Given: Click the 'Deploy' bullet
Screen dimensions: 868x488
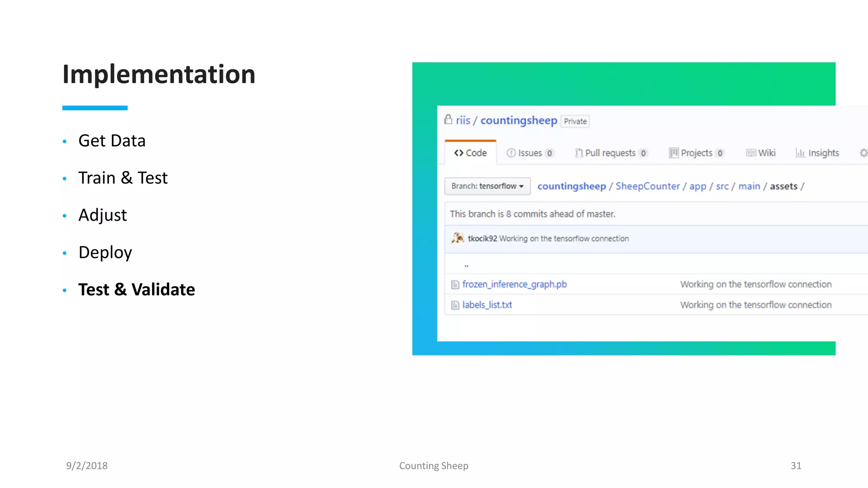Looking at the screenshot, I should click(x=105, y=252).
